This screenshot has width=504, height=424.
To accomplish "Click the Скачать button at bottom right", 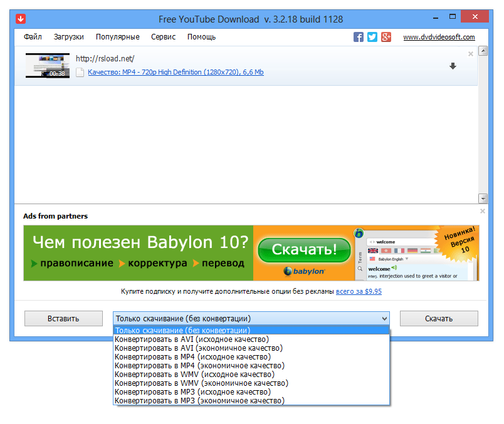I will (x=439, y=318).
